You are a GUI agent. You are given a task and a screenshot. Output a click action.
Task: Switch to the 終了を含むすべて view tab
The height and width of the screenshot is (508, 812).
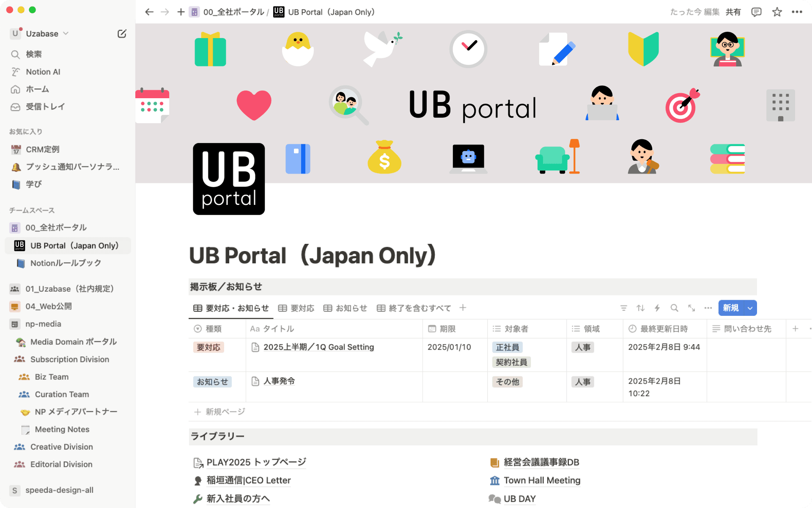(x=419, y=308)
